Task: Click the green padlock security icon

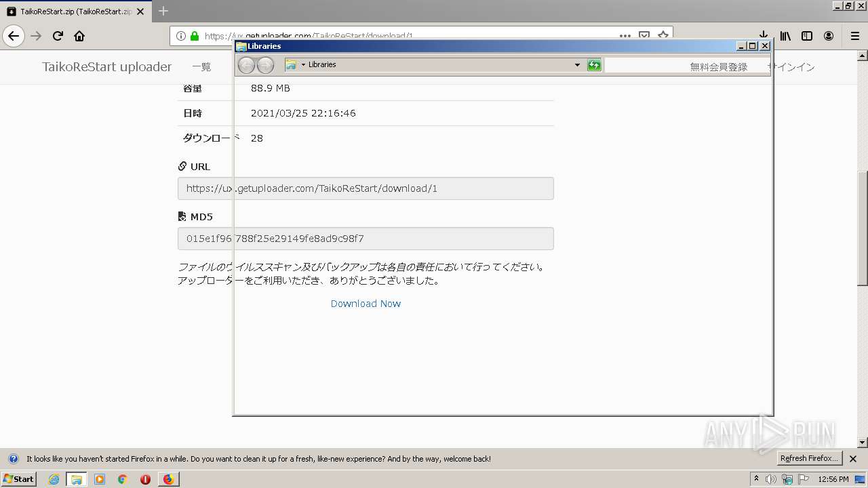Action: (195, 36)
